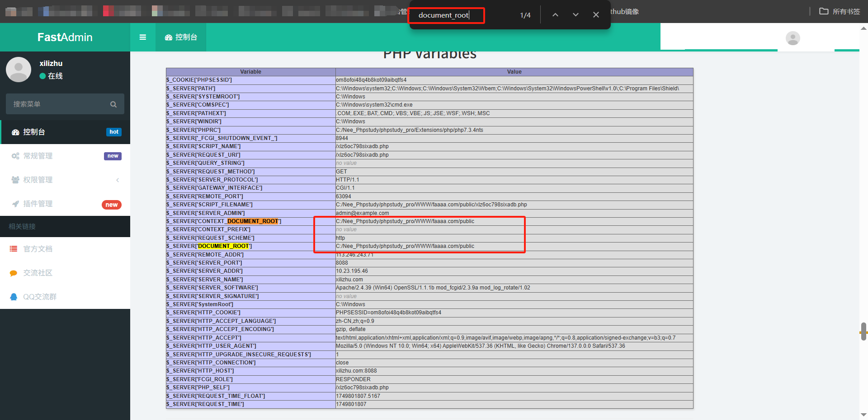Click the Variable column header
This screenshot has width=868, height=420.
pyautogui.click(x=251, y=72)
